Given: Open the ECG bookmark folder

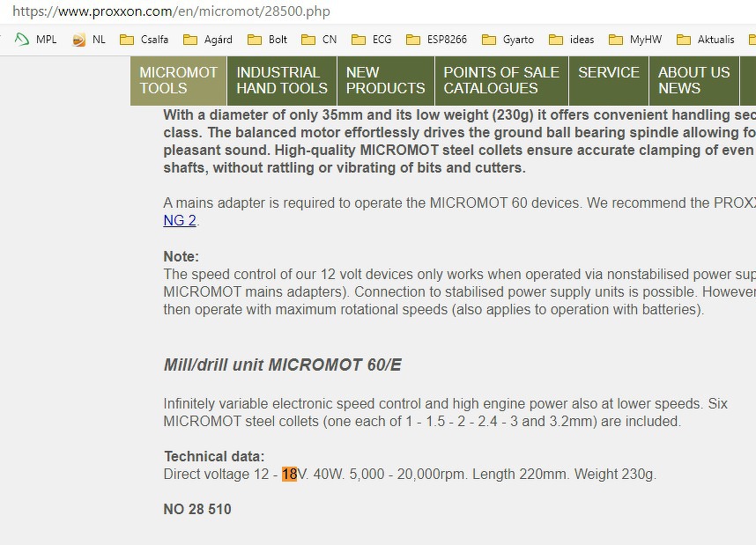Looking at the screenshot, I should (371, 40).
